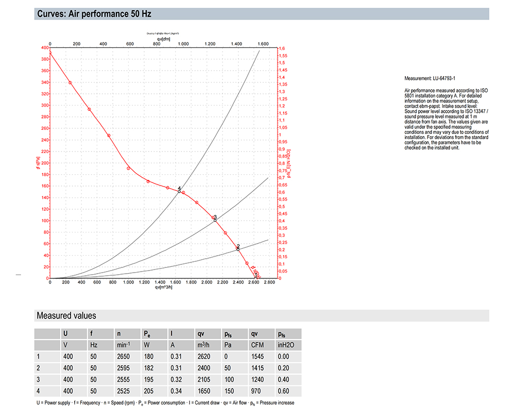Click the 'Pe' power consumption column header
Screen dimensions: 515x420
pyautogui.click(x=146, y=333)
